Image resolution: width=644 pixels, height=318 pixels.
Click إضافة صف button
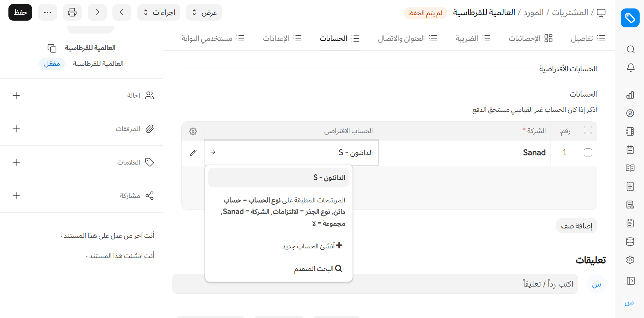pos(576,226)
